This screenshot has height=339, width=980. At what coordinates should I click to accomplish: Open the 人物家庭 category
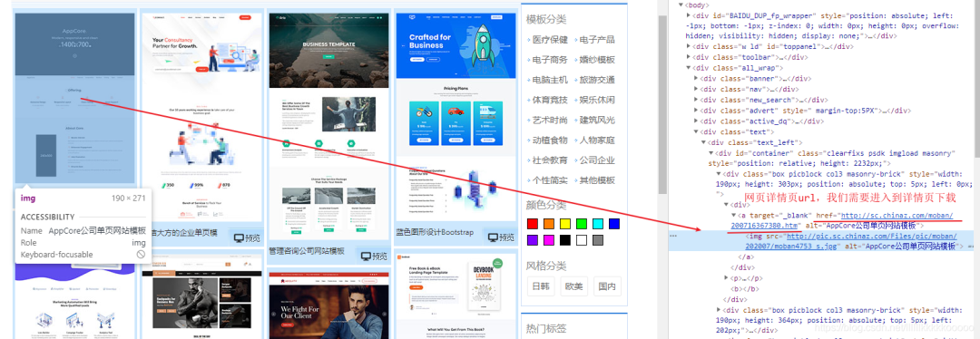click(597, 140)
